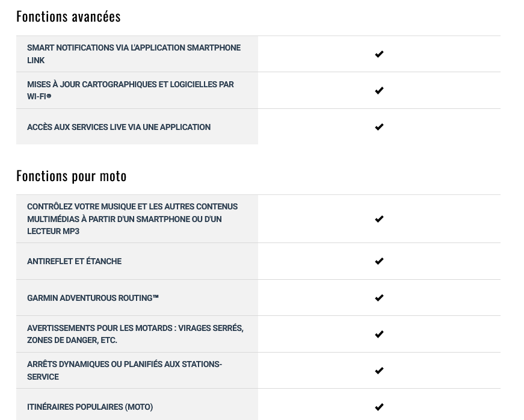This screenshot has width=524, height=420.
Task: Select the Fonctions pour moto heading
Action: (72, 176)
